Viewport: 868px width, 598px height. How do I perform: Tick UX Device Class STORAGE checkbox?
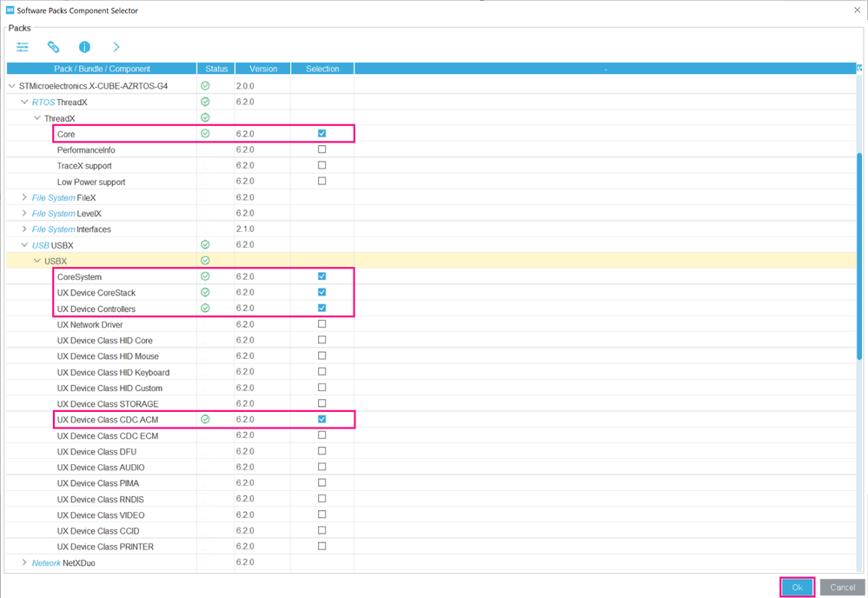click(x=322, y=403)
